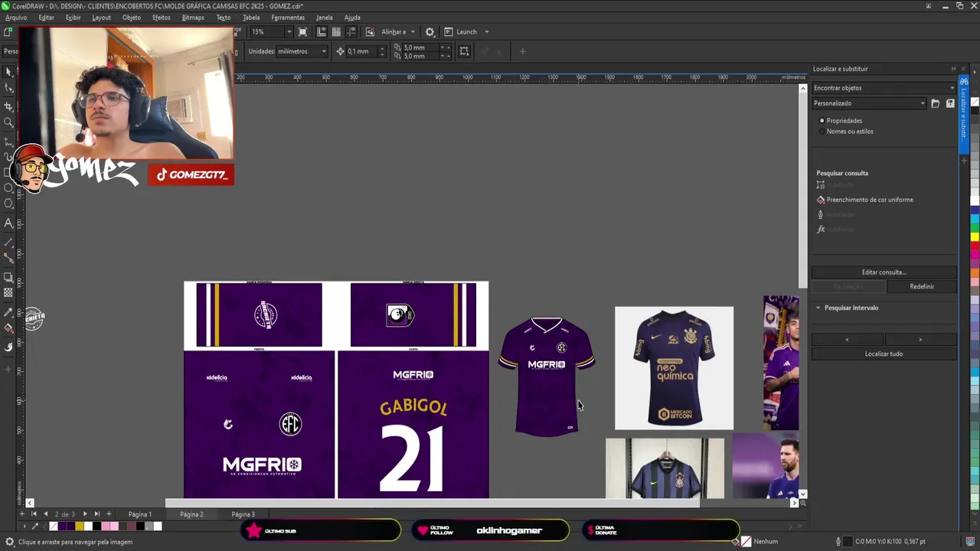Click the Redefinir button

922,287
